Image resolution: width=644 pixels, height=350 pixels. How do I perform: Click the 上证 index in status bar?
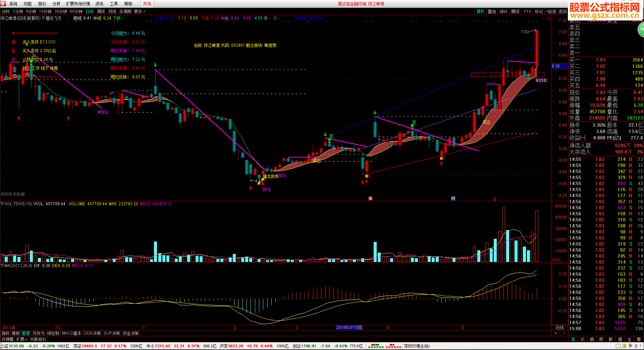click(x=35, y=346)
